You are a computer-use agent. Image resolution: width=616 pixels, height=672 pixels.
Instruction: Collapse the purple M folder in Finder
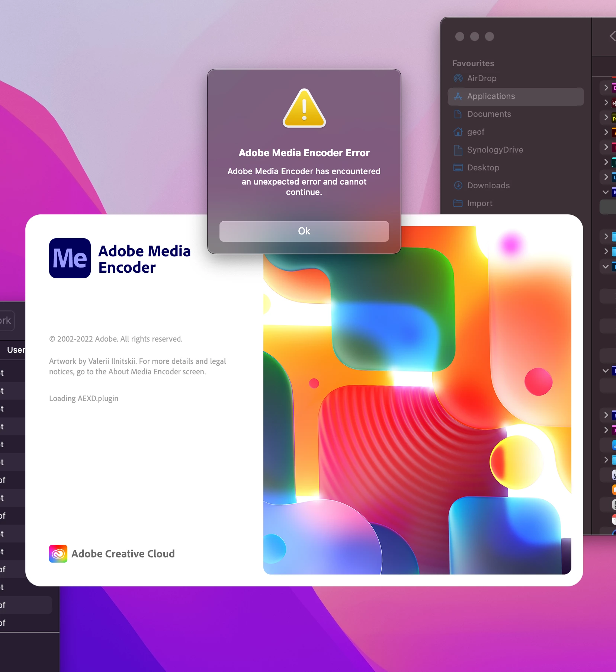click(x=606, y=192)
